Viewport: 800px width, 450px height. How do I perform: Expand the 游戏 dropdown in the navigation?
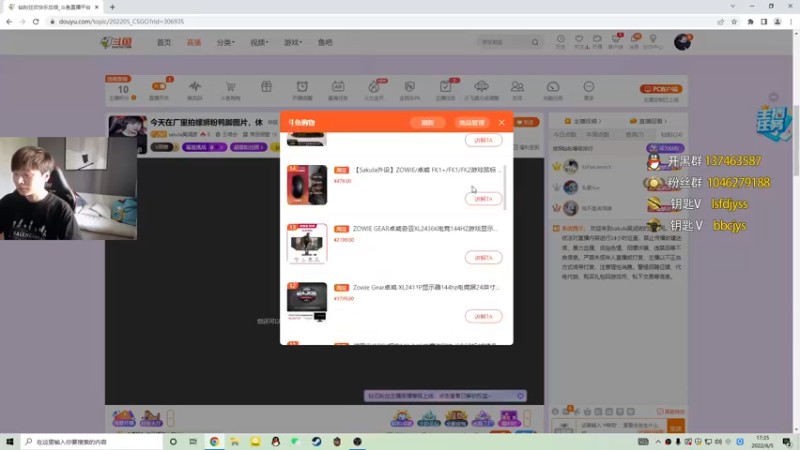293,42
